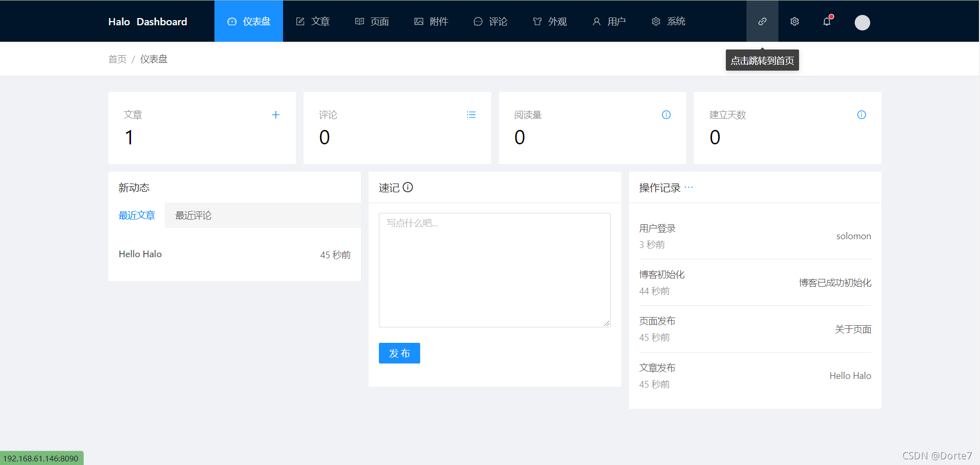Expand 操作记录 options via the ellipsis
Screen dimensions: 980x465
689,187
